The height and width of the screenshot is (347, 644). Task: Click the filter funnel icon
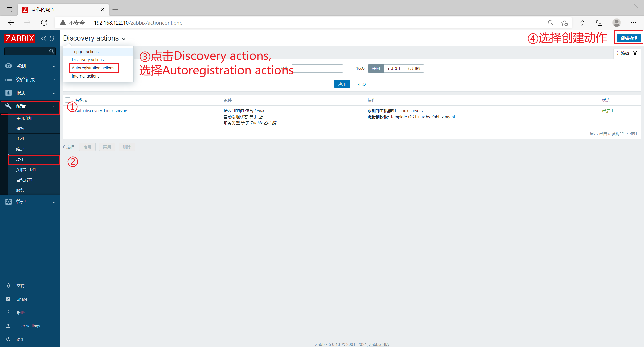pyautogui.click(x=635, y=53)
